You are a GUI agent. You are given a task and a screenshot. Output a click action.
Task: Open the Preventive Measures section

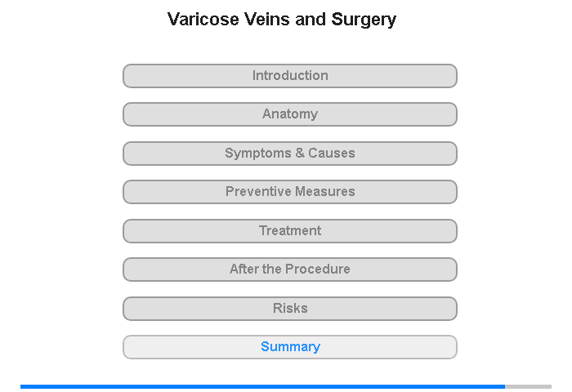(289, 192)
